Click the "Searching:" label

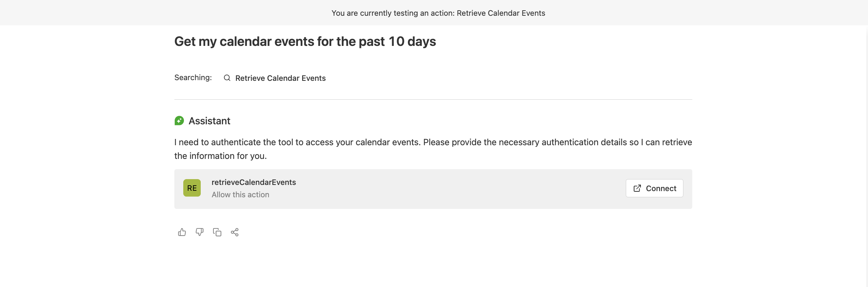coord(193,78)
